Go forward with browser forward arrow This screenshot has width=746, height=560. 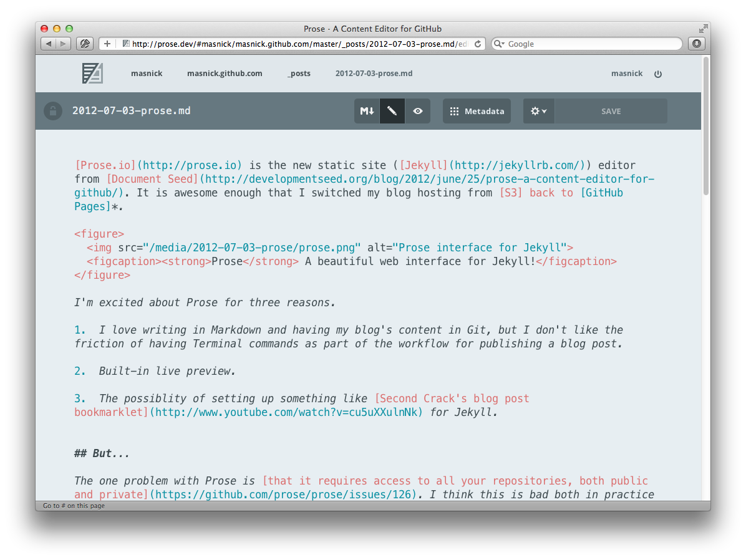[63, 44]
